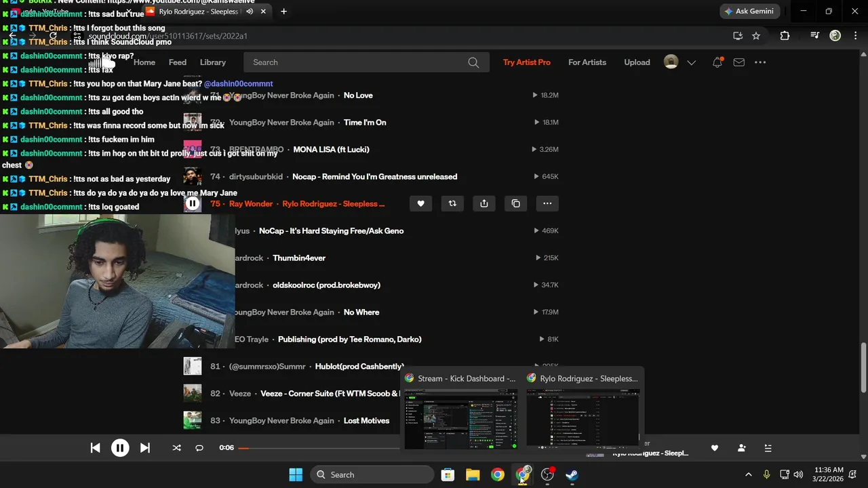The image size is (868, 488).
Task: Click the Chrome profile avatar
Action: [x=835, y=36]
